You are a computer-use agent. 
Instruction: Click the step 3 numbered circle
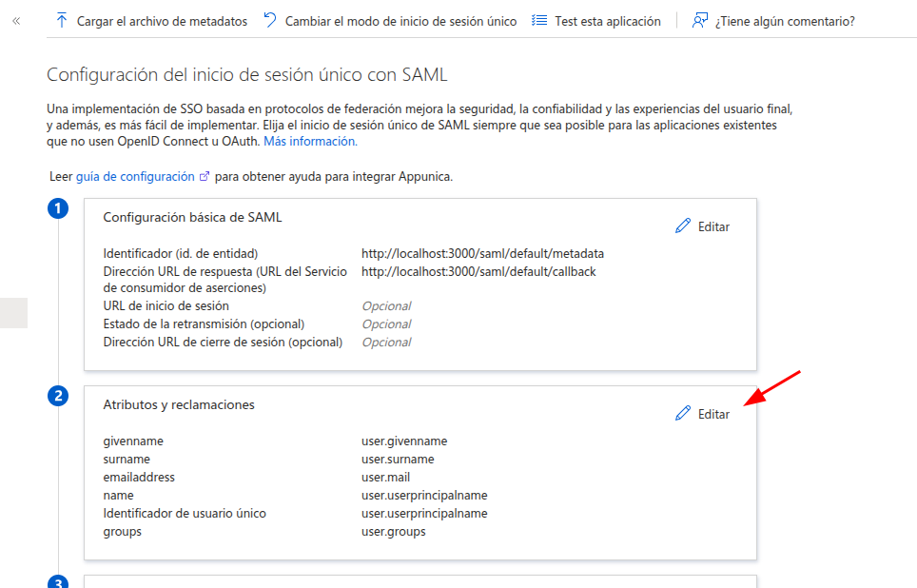(58, 582)
